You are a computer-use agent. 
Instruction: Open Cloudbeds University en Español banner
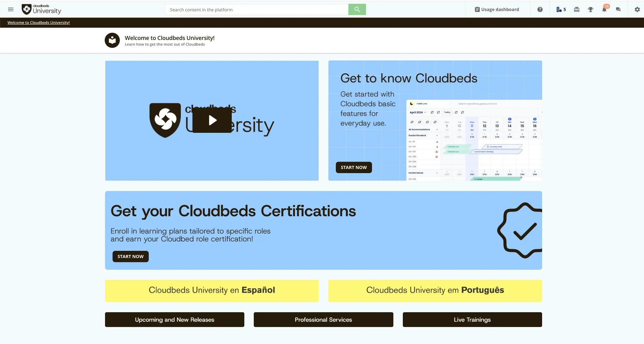212,290
